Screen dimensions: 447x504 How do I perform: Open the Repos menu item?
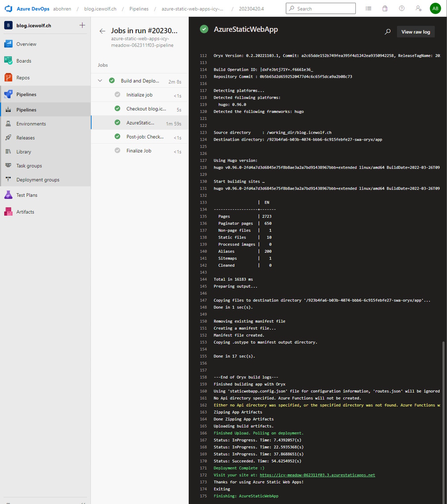pos(45,77)
